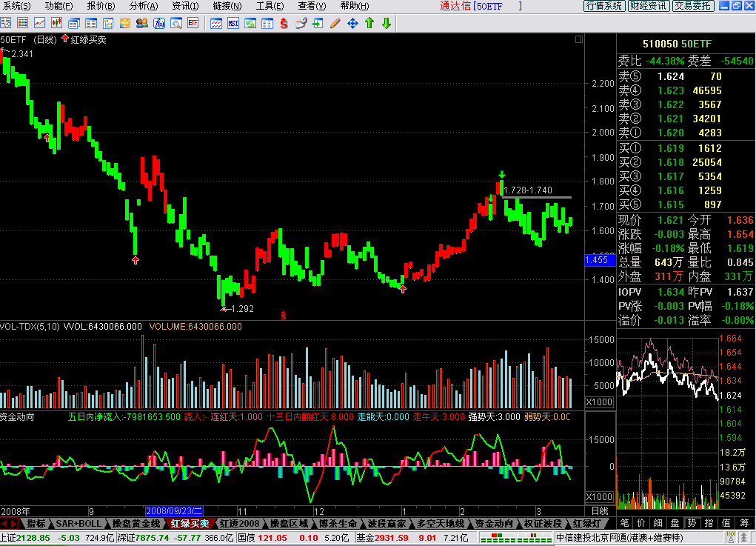756x546 pixels.
Task: Open the colored quote table icon
Action: coord(22,23)
